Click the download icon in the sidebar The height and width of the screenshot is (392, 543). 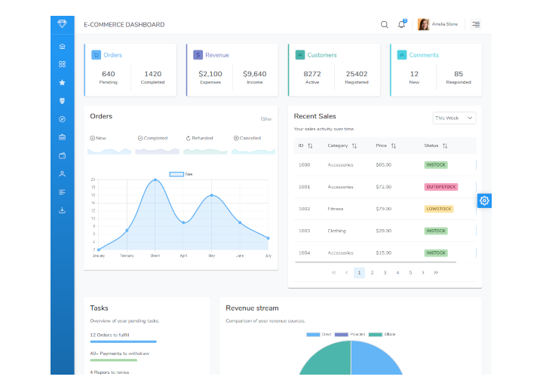click(62, 210)
